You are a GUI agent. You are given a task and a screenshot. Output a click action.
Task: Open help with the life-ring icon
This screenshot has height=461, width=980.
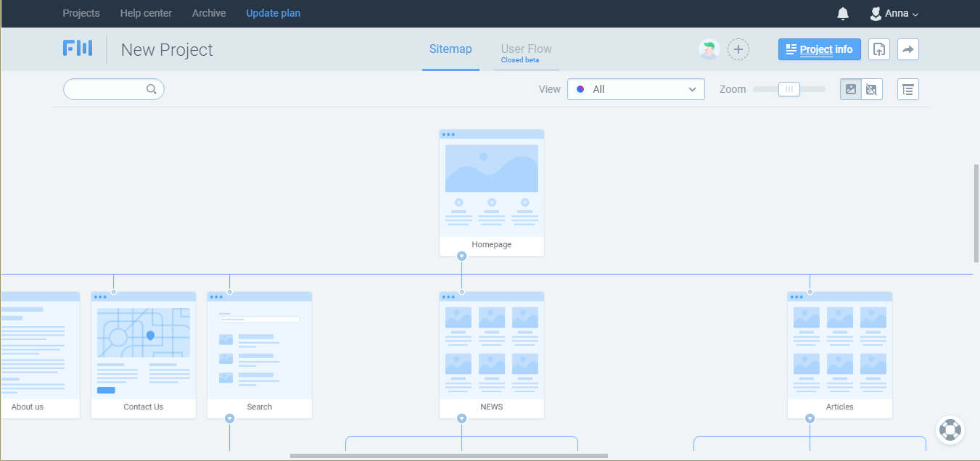click(x=950, y=430)
